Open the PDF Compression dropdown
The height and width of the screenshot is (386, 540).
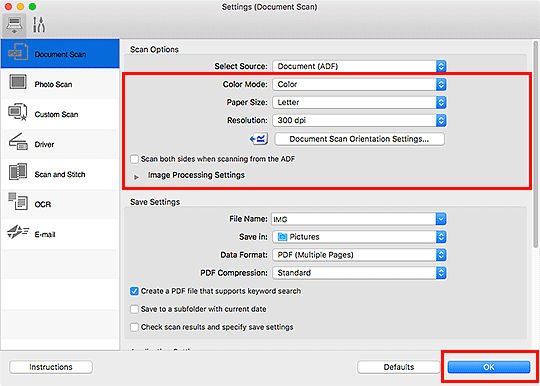pos(359,273)
